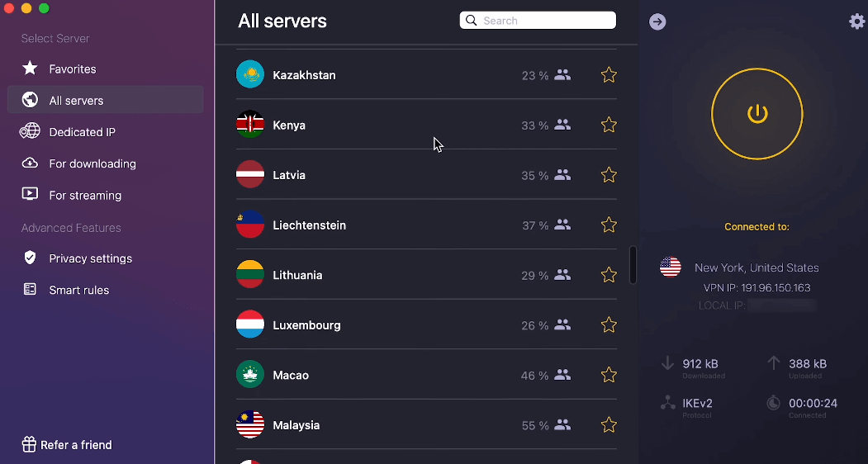
Task: Click the yellow power button to disconnect
Action: click(757, 114)
